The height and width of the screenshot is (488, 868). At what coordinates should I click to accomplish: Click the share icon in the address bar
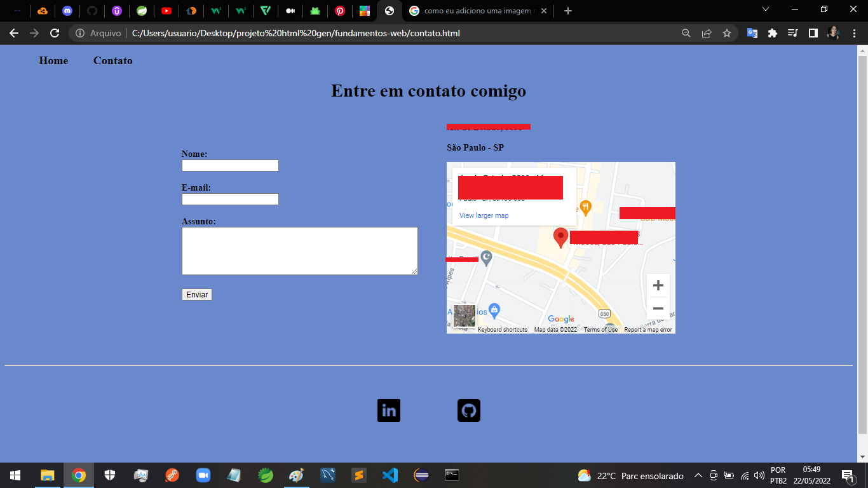pos(707,33)
